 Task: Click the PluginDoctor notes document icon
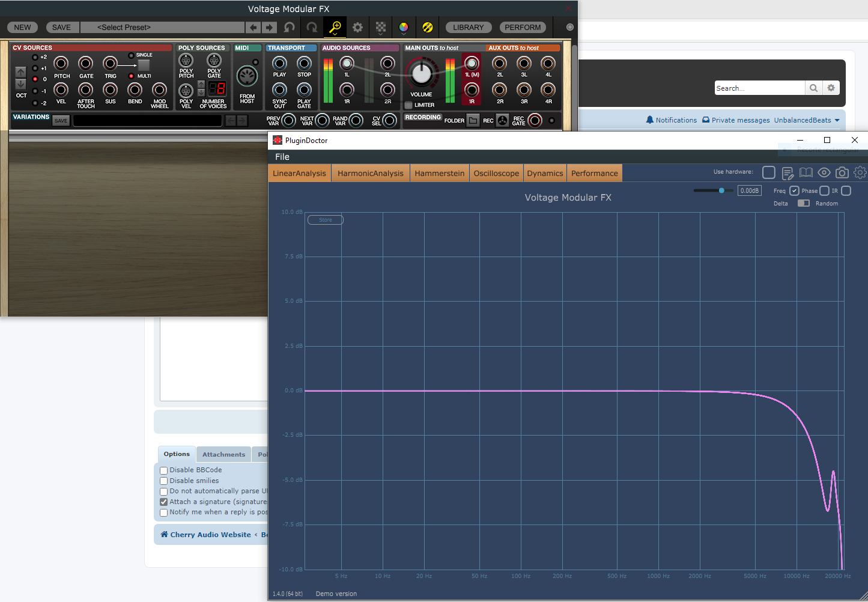coord(788,173)
